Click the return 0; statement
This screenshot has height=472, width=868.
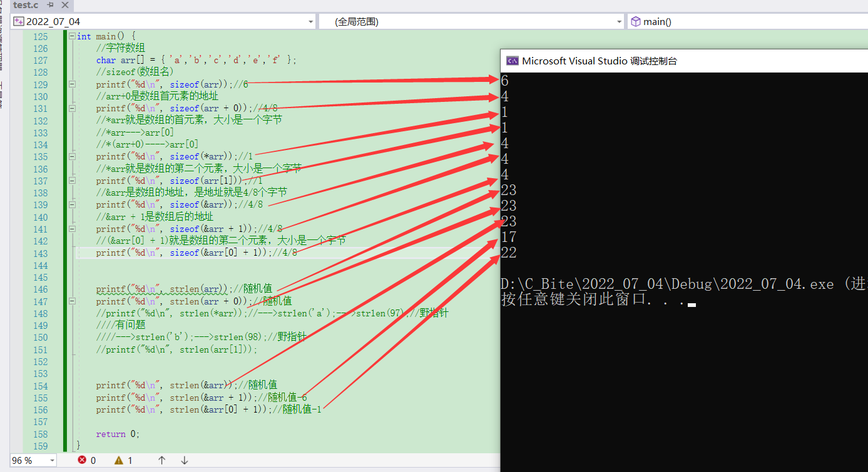(x=118, y=434)
